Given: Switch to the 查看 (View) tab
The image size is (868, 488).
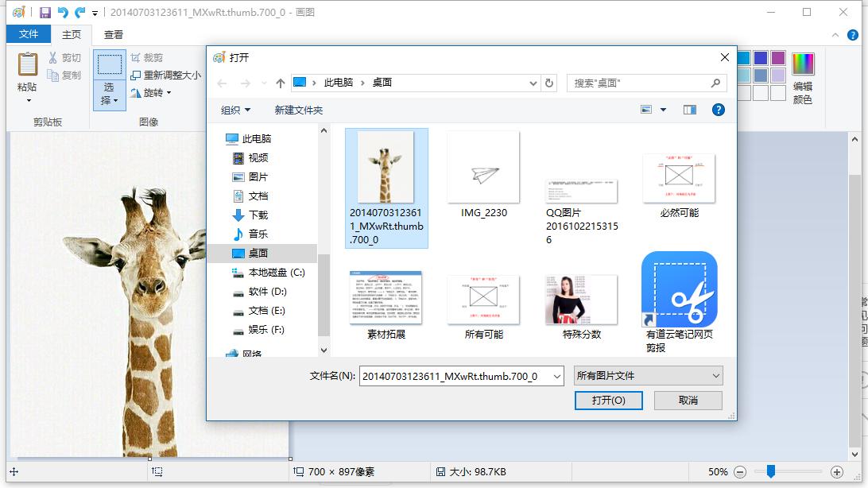Looking at the screenshot, I should pyautogui.click(x=114, y=33).
